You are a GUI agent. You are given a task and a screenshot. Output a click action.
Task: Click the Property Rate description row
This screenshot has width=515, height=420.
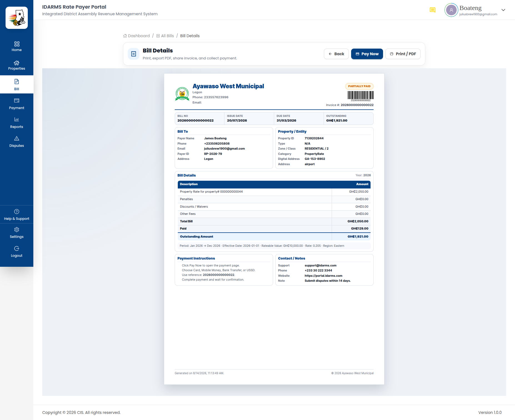tap(274, 192)
